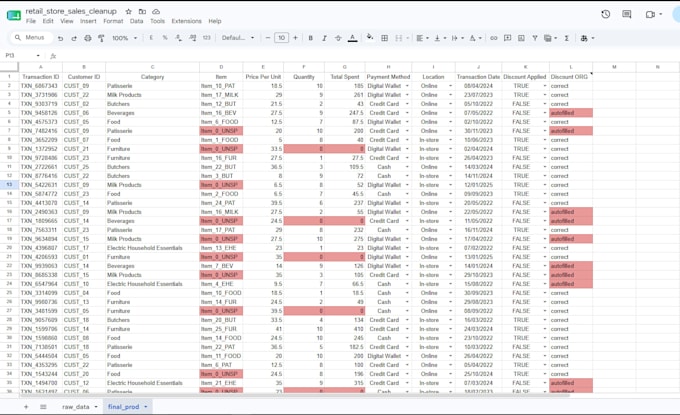Open the Data menu
This screenshot has width=680, height=415.
136,21
